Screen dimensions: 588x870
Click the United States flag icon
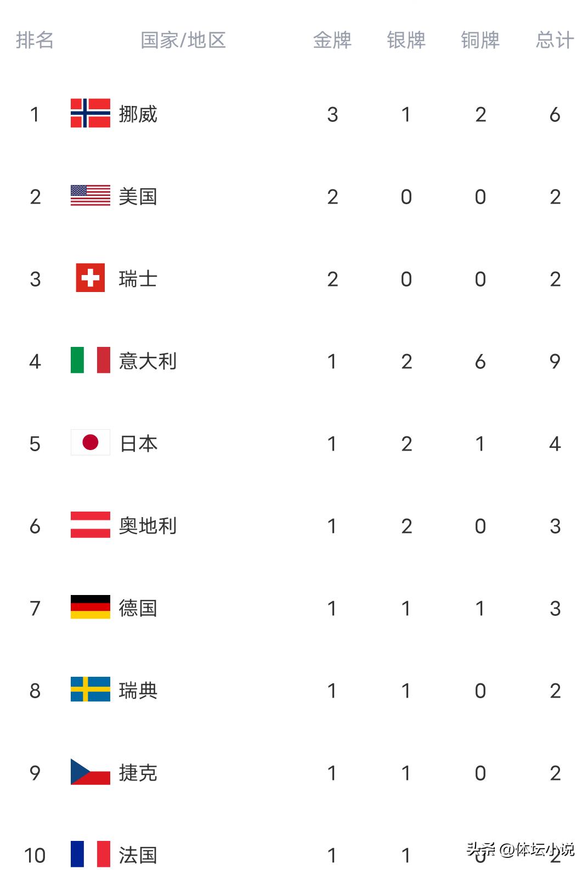91,195
